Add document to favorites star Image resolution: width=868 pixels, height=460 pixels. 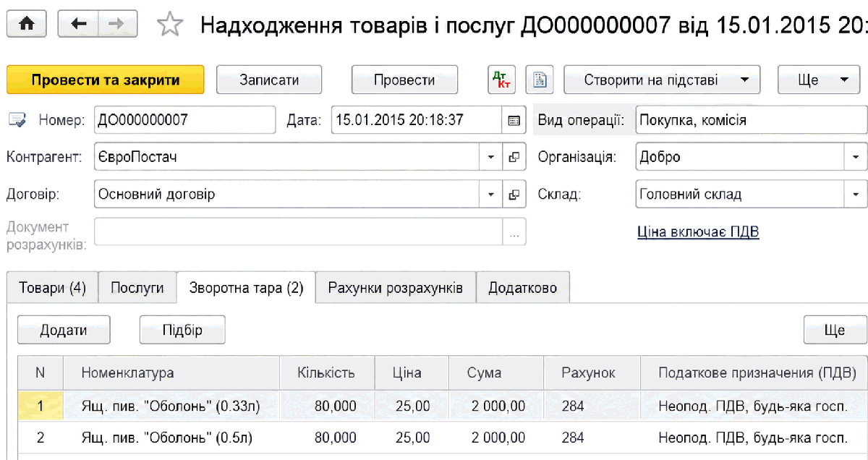pyautogui.click(x=170, y=25)
